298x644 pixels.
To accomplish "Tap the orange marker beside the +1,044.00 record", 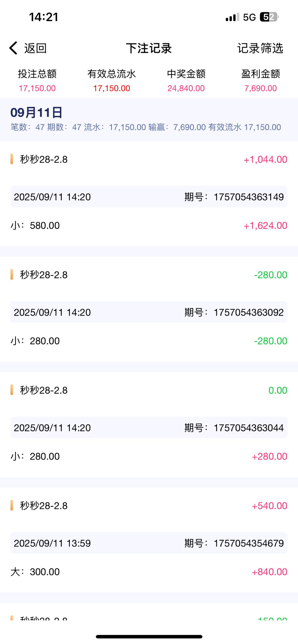I will point(12,159).
